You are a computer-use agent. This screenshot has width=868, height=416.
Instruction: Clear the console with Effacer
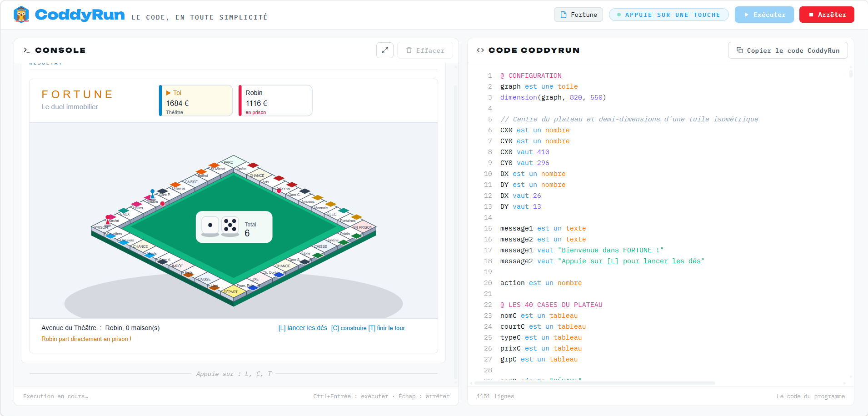point(425,50)
